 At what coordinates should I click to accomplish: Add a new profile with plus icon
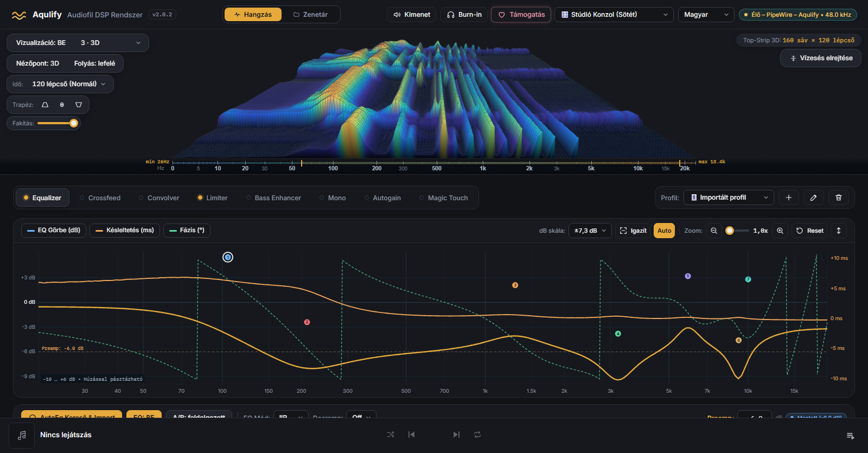click(789, 197)
